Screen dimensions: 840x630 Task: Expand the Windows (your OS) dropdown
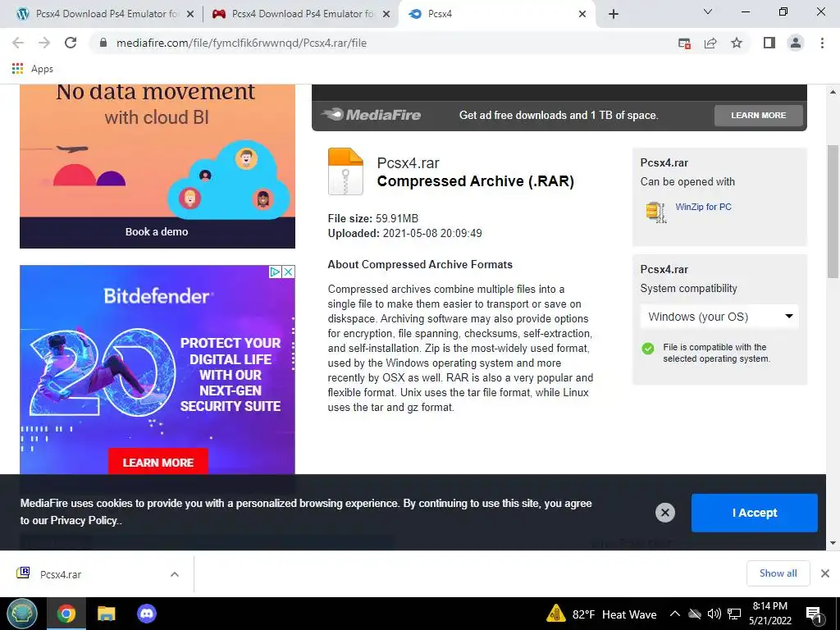(x=719, y=317)
